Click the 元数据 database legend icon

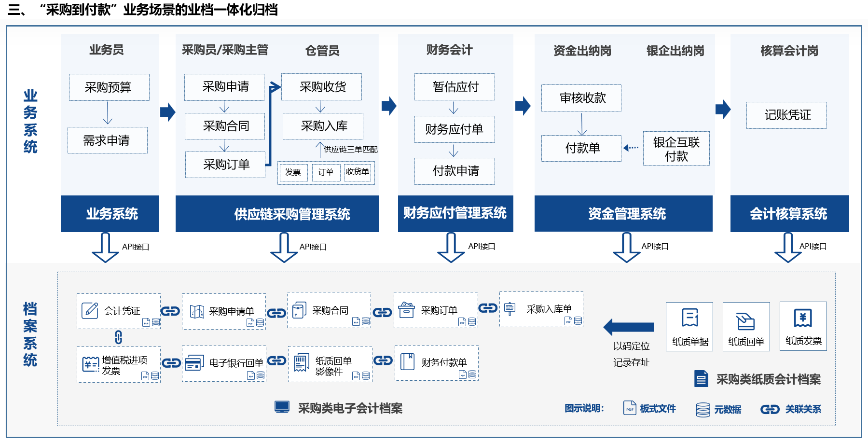point(703,410)
